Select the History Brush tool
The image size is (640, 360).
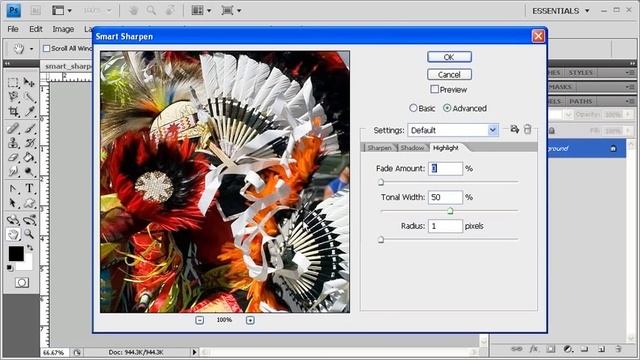29,143
